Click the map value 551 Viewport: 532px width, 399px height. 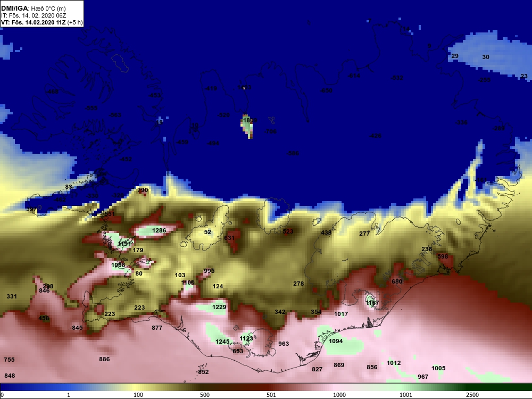pyautogui.click(x=110, y=214)
